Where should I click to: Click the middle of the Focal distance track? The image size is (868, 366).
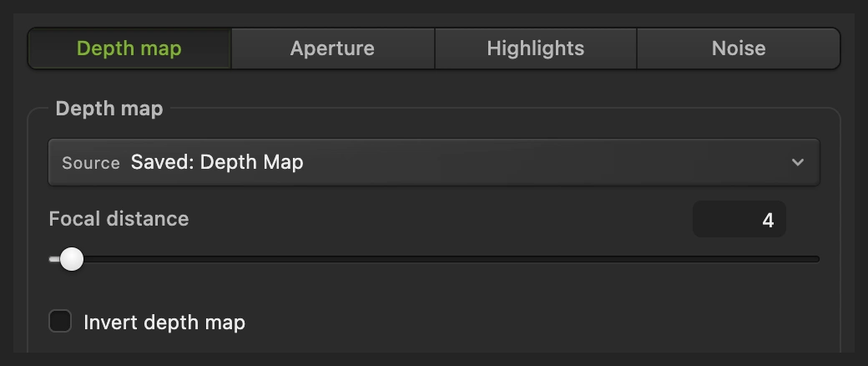pos(434,259)
